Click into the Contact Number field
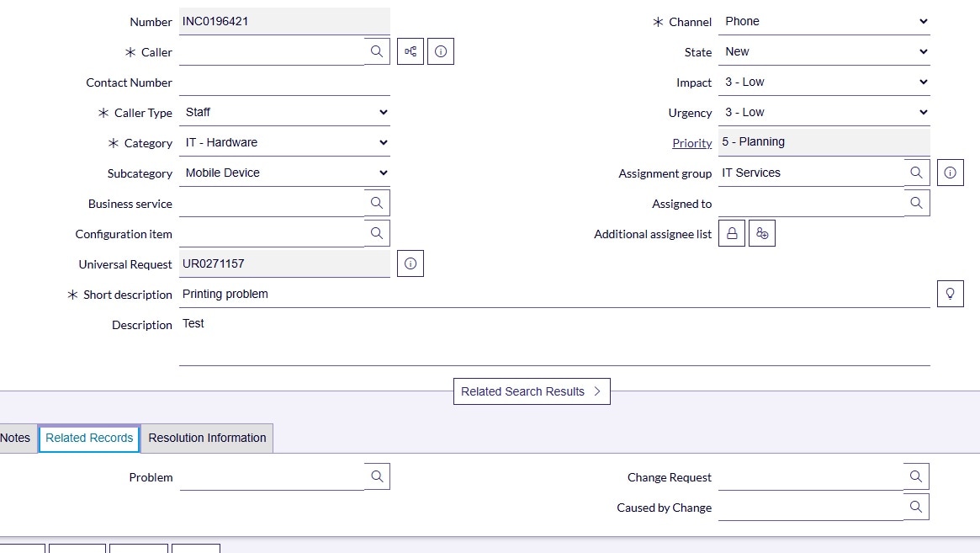 [x=284, y=82]
